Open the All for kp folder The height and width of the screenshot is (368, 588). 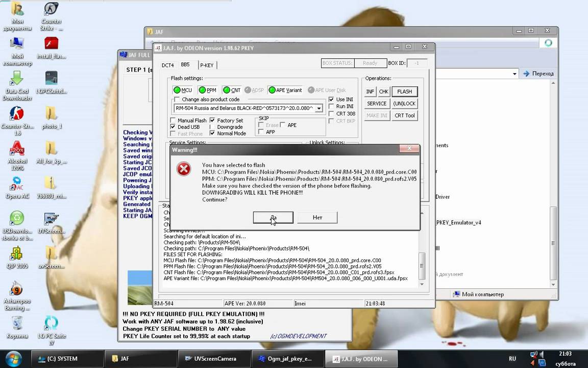[x=52, y=153]
